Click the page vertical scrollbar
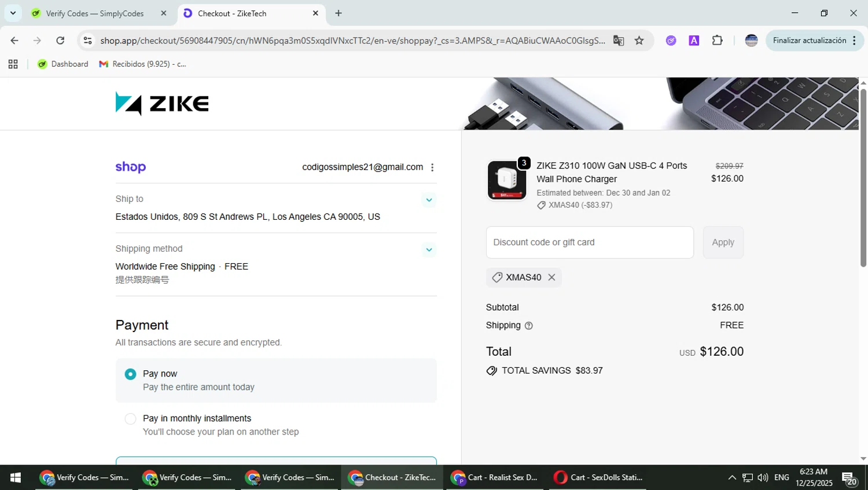This screenshot has height=490, width=868. pos(863,177)
